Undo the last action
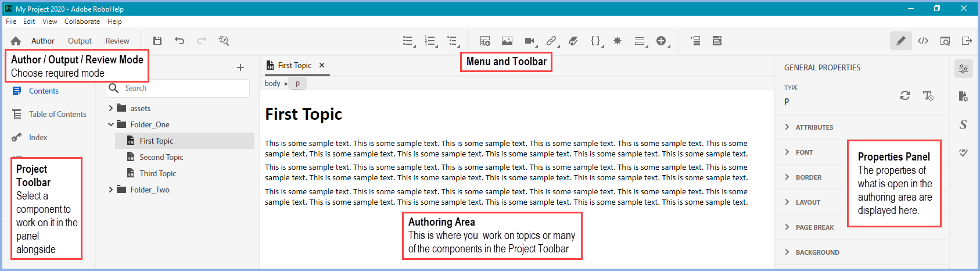This screenshot has height=271, width=980. [180, 41]
